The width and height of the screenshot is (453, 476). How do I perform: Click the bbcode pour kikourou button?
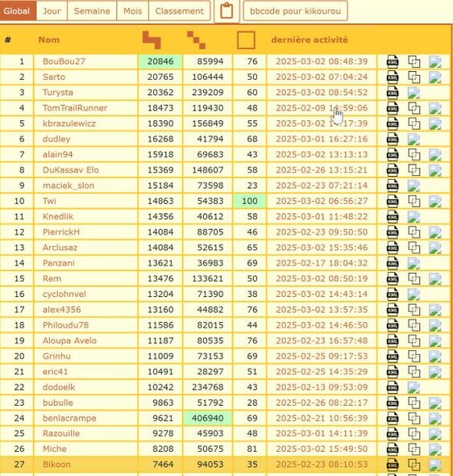(x=295, y=11)
